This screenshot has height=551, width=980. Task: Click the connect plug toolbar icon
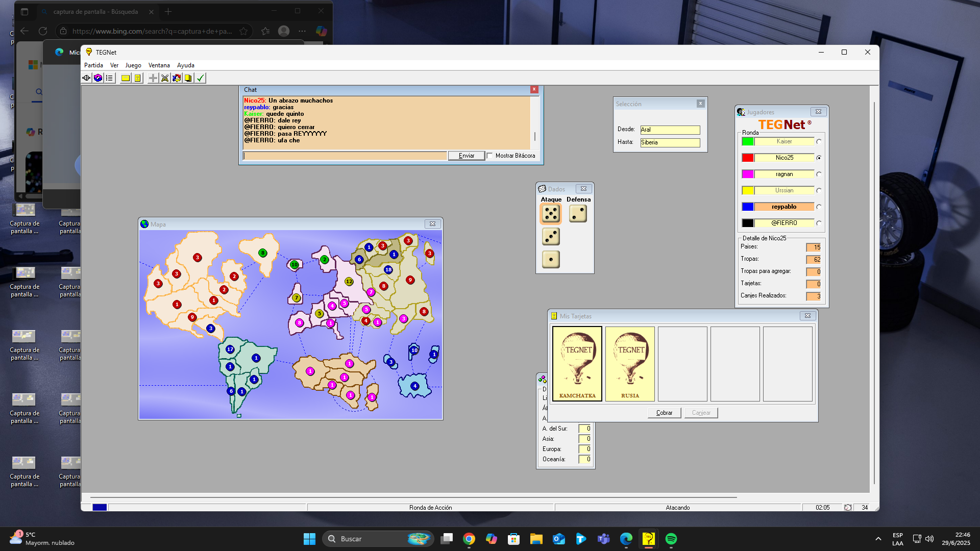[86, 78]
